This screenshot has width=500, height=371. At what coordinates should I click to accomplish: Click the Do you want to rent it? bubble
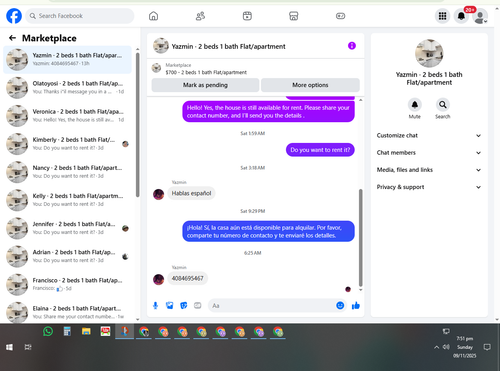[x=320, y=150]
